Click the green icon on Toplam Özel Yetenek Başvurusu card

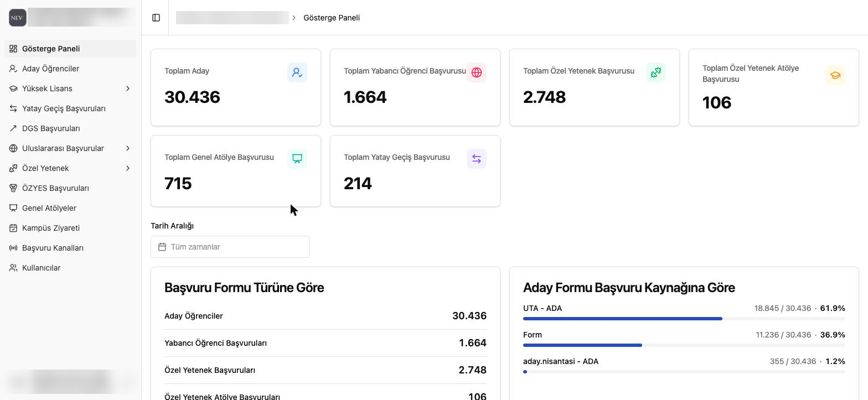[x=656, y=72]
